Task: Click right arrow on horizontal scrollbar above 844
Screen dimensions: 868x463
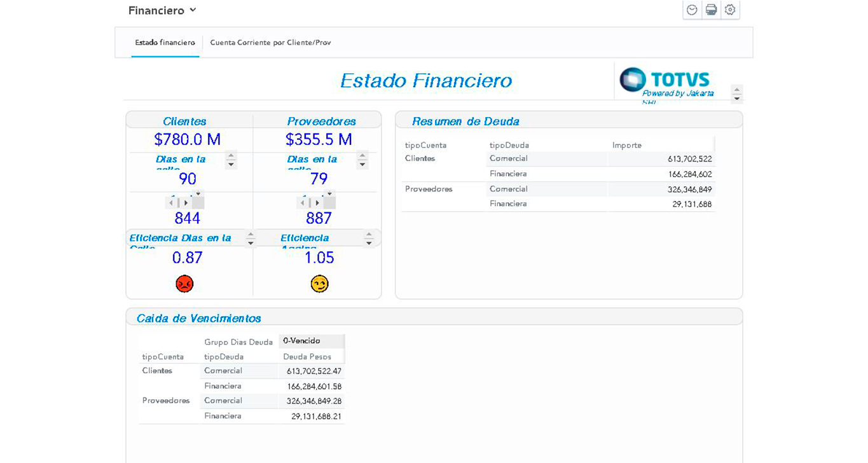Action: click(186, 203)
